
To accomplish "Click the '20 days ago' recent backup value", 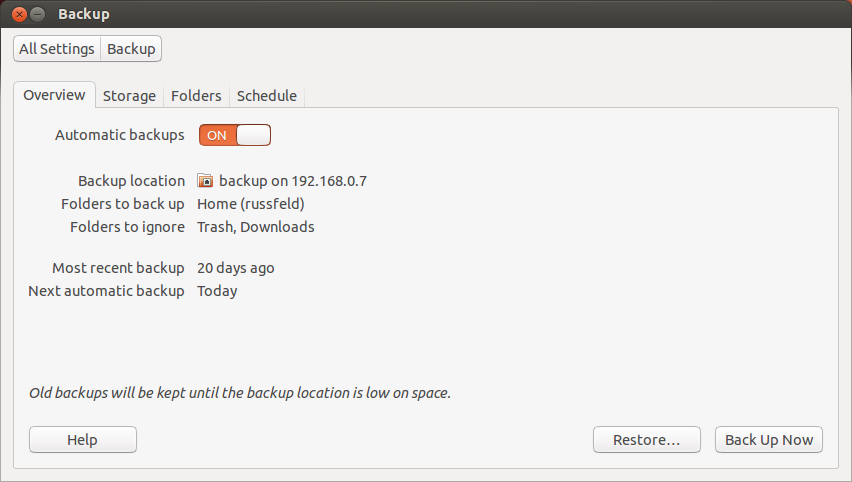I will tap(235, 268).
